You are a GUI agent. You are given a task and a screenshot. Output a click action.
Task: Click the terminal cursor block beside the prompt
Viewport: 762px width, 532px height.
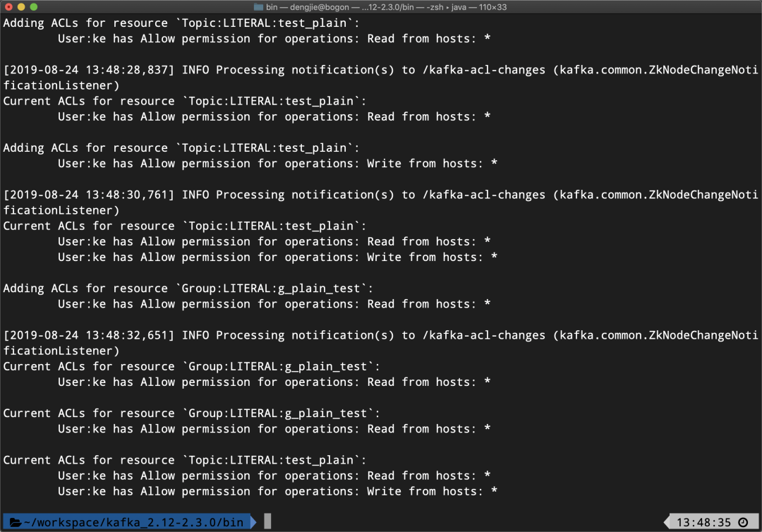click(x=266, y=521)
